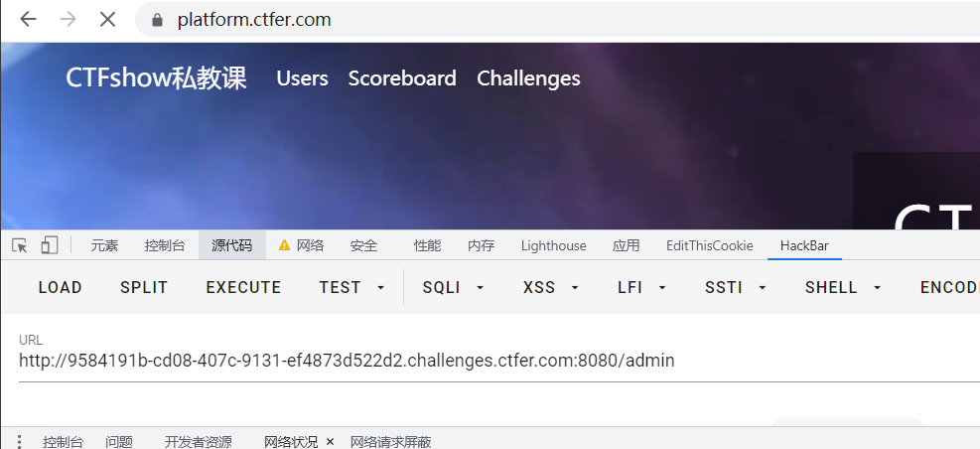The height and width of the screenshot is (449, 980).
Task: Open the Challenges page link
Action: tap(529, 78)
